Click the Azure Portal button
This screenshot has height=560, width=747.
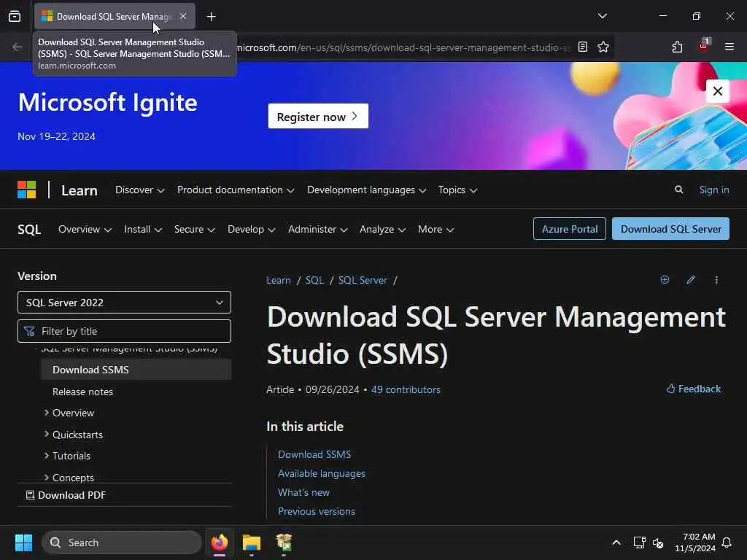[569, 229]
